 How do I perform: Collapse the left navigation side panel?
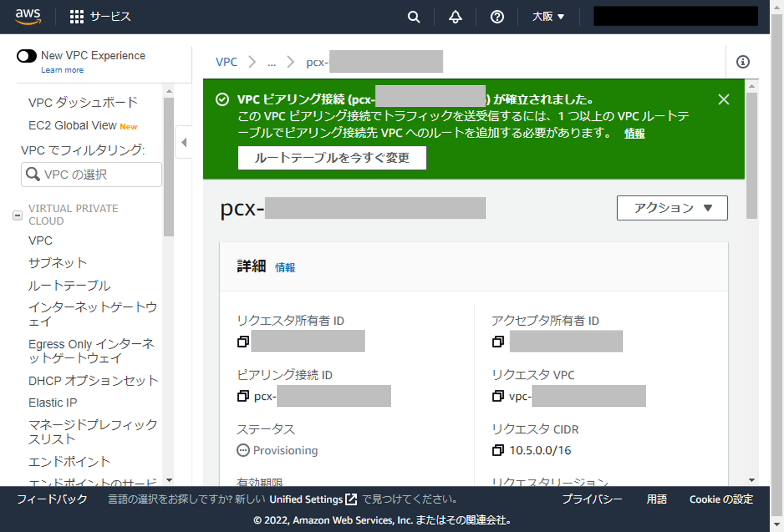[184, 142]
